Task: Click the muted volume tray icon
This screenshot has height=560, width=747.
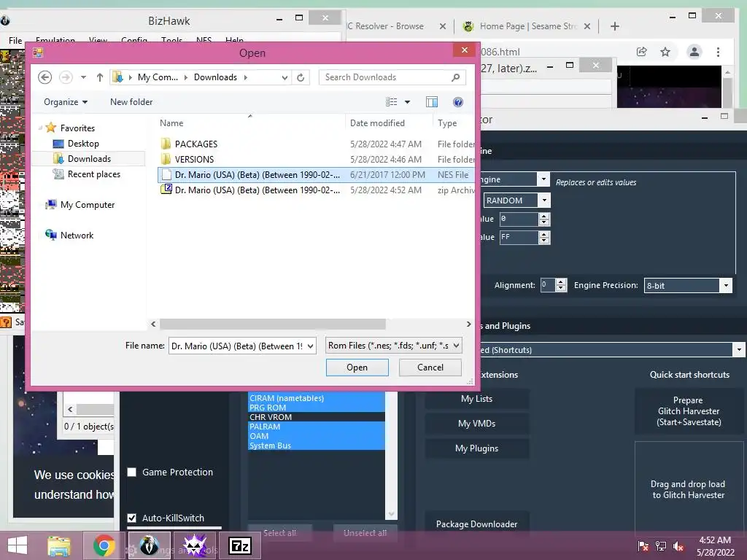Action: point(678,546)
